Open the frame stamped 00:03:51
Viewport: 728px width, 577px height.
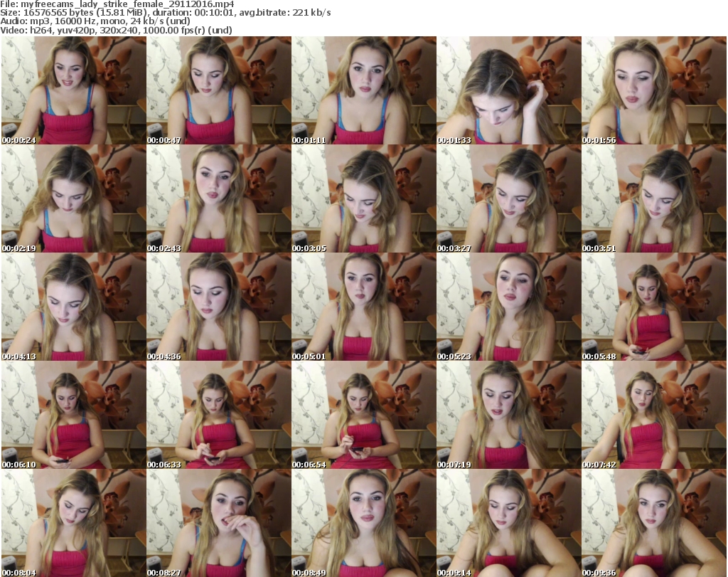[x=654, y=198]
